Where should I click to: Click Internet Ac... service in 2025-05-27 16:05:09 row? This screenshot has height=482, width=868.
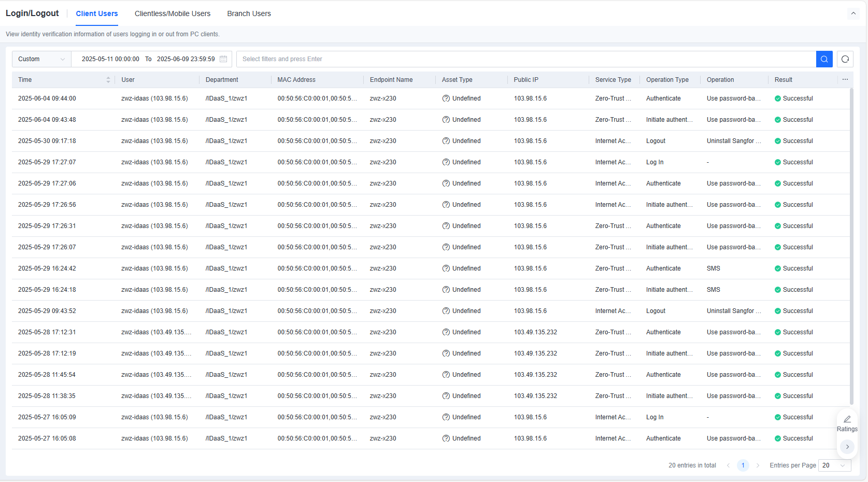pos(613,417)
